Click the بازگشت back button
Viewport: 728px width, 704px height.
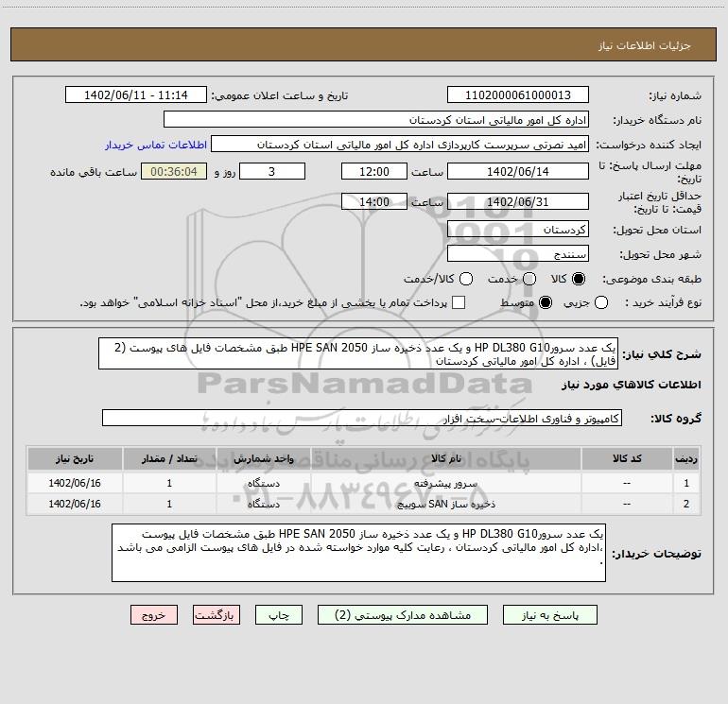(x=217, y=615)
